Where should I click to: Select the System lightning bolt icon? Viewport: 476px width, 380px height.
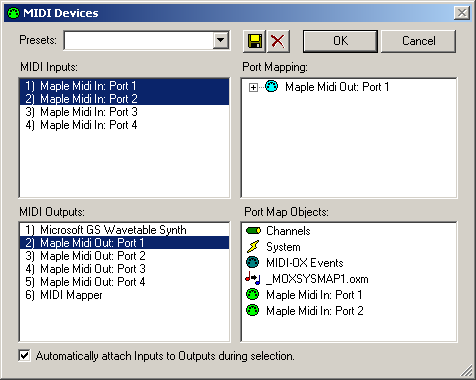(253, 247)
